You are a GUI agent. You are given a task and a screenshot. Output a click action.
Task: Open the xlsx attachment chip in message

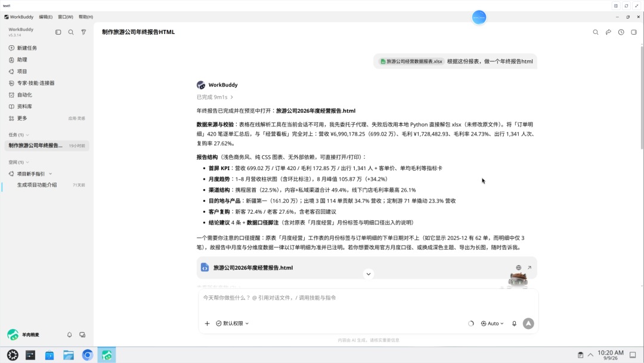coord(411,61)
